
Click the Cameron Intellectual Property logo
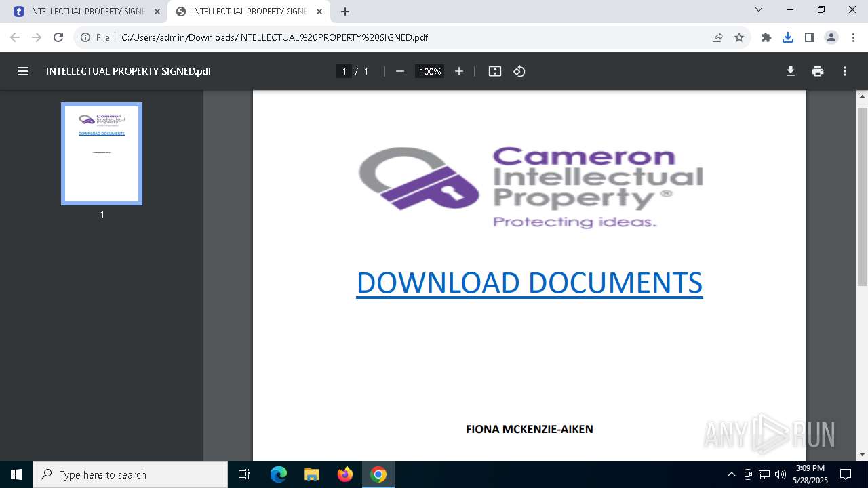pyautogui.click(x=530, y=187)
